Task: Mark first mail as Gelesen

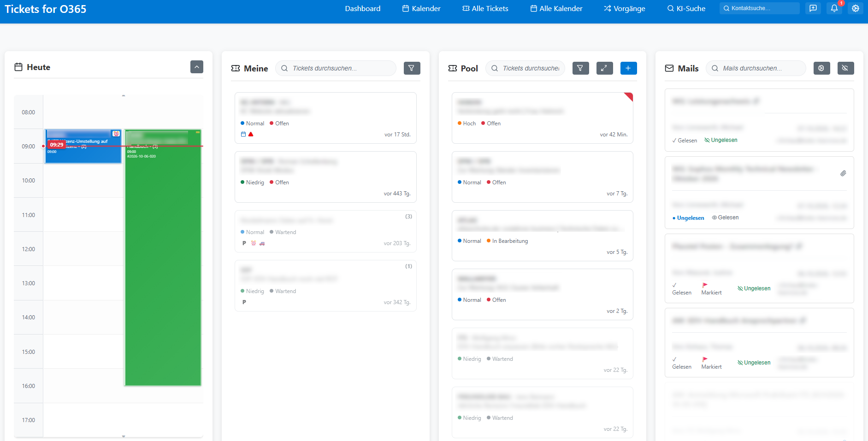Action: point(685,141)
